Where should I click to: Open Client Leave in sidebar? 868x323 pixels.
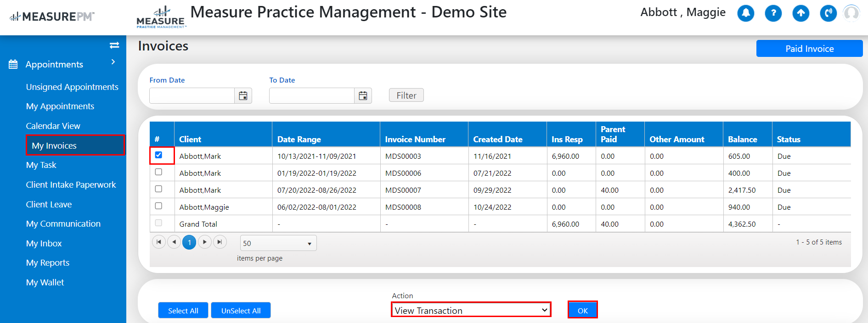click(x=49, y=204)
